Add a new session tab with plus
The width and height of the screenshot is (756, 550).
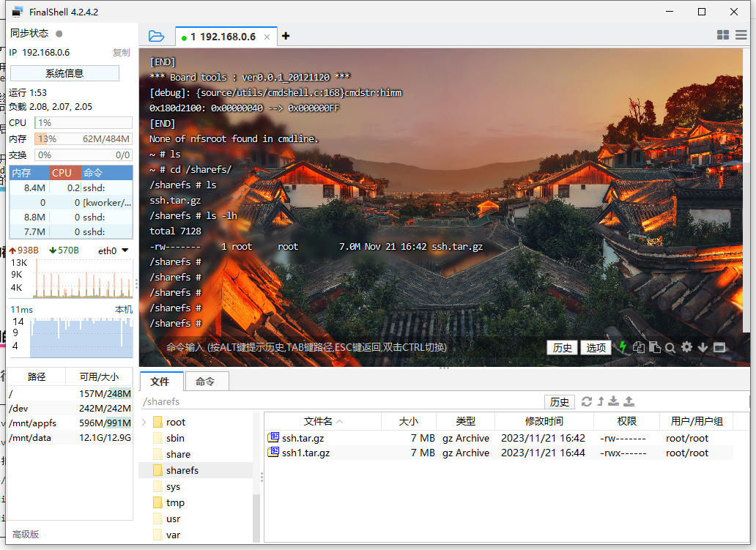coord(286,36)
